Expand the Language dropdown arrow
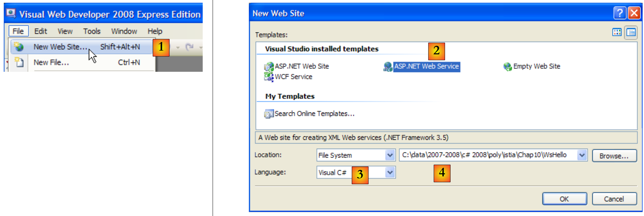This screenshot has height=216, width=644. (x=390, y=173)
